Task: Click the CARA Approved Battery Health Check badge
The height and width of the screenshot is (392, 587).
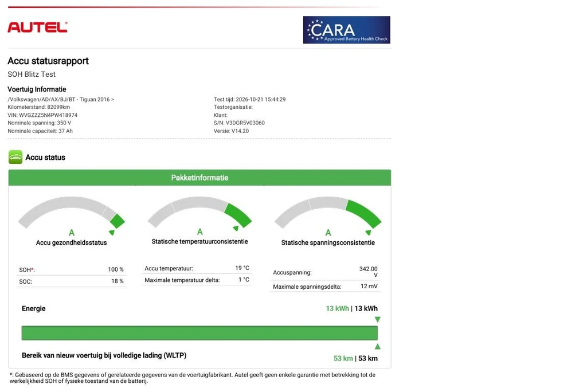Action: [x=347, y=30]
